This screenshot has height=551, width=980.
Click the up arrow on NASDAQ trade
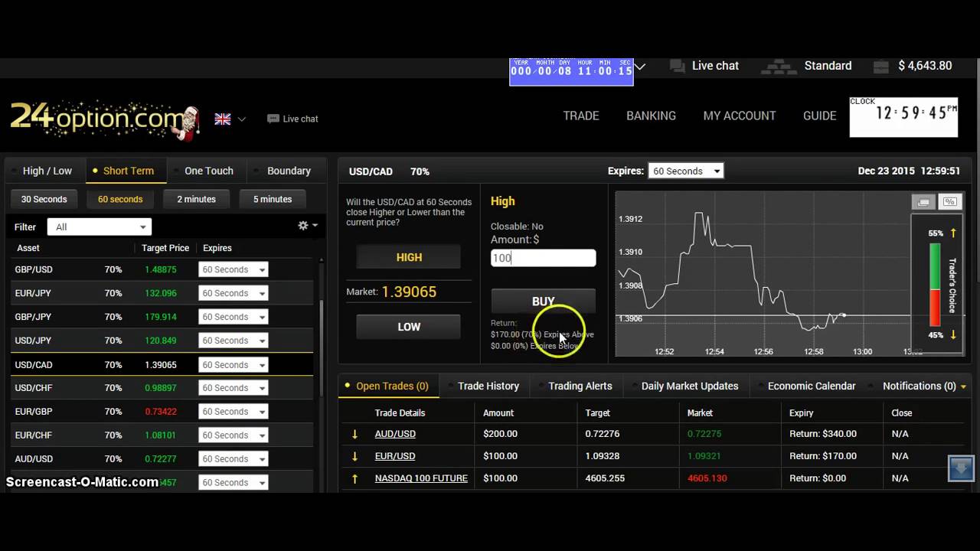tap(354, 478)
